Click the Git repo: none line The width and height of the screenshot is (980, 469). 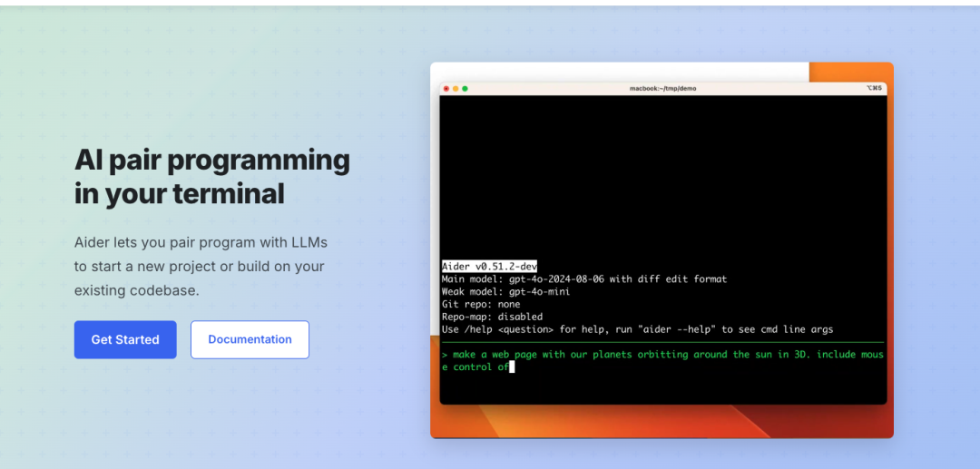[x=481, y=304]
